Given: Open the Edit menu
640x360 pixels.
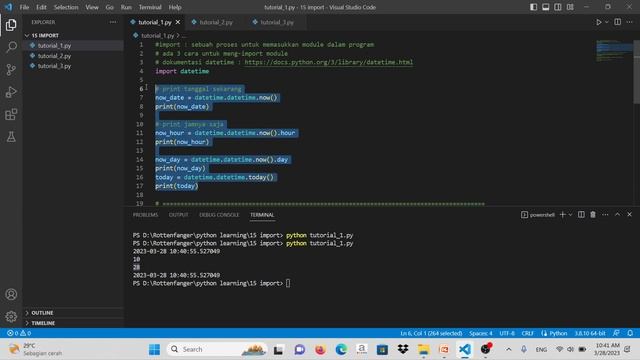Looking at the screenshot, I should [x=41, y=7].
